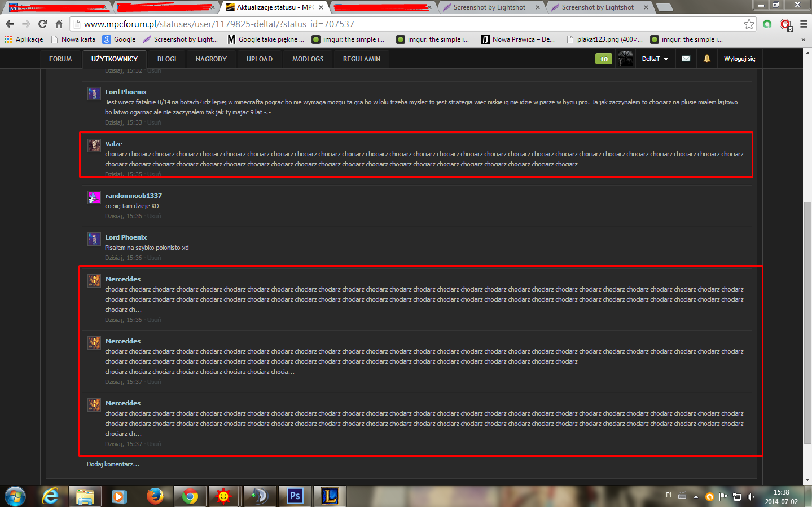
Task: Open Valze's profile via username
Action: [x=114, y=144]
